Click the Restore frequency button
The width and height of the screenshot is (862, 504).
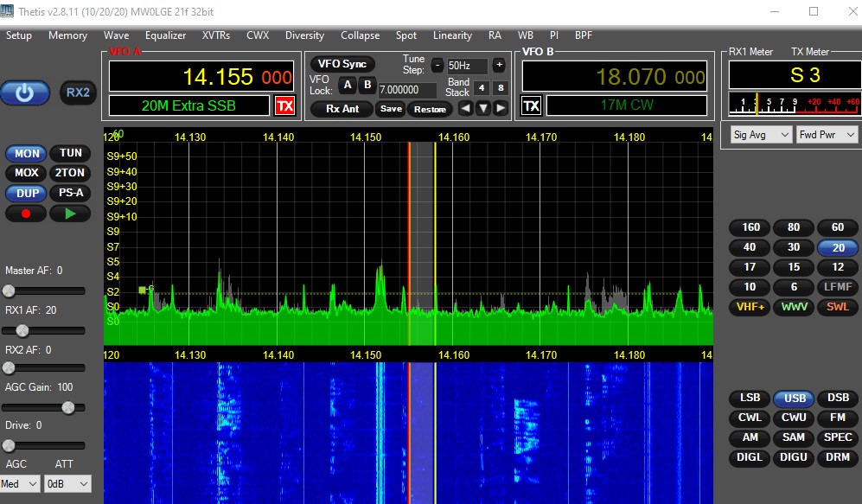click(430, 109)
